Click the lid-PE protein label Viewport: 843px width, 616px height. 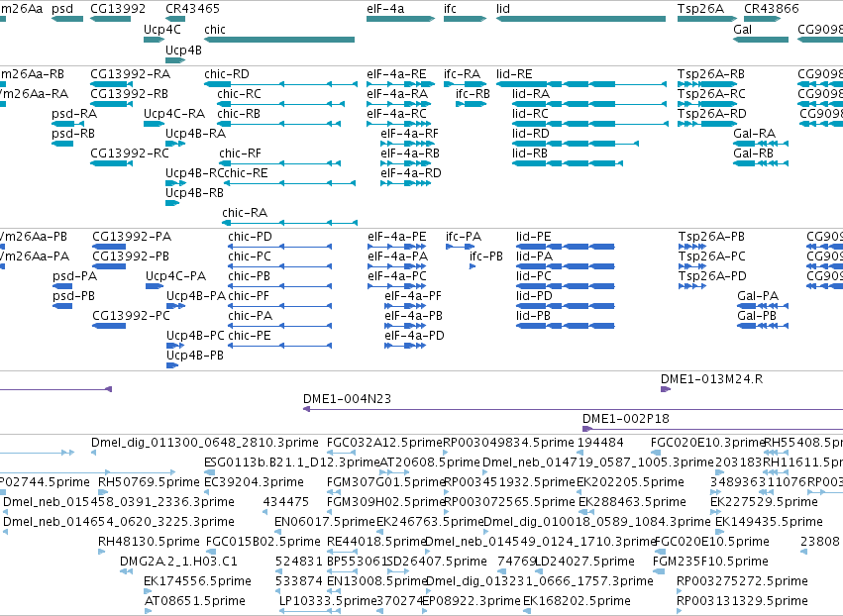tap(533, 237)
